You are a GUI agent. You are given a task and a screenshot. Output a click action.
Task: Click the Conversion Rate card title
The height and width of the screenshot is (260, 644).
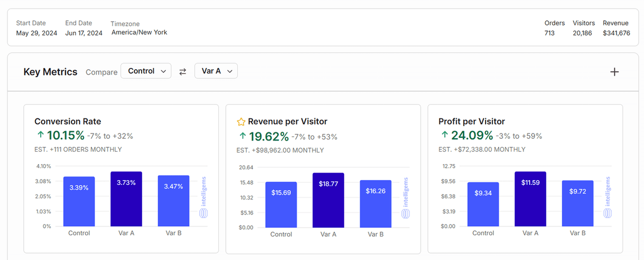pos(68,121)
